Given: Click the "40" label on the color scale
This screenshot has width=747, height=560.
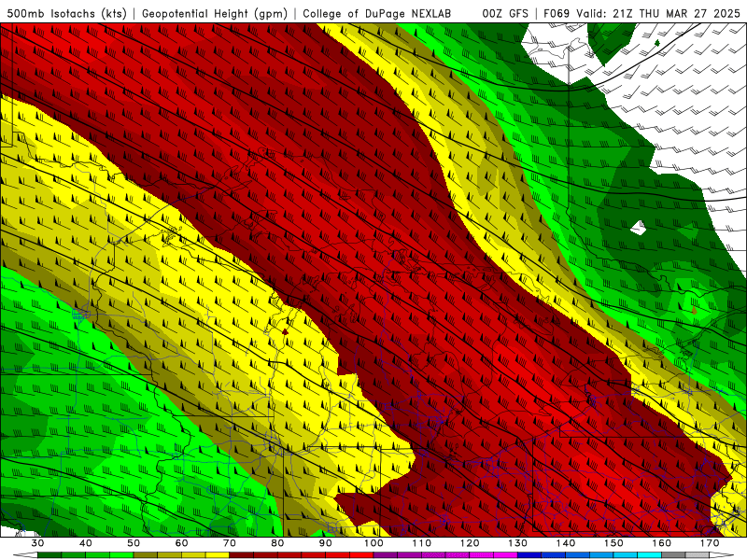Looking at the screenshot, I should coord(86,543).
